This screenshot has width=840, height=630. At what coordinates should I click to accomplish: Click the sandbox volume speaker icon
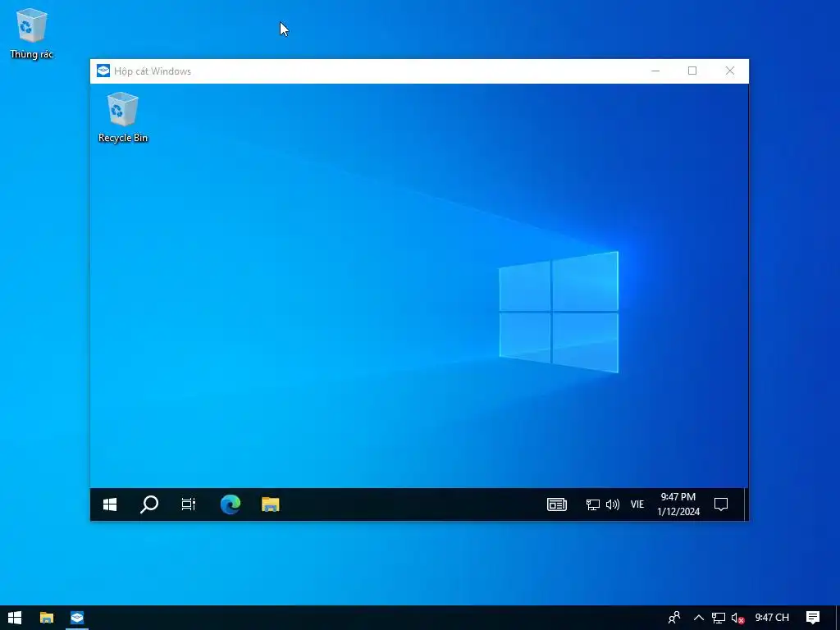[612, 504]
